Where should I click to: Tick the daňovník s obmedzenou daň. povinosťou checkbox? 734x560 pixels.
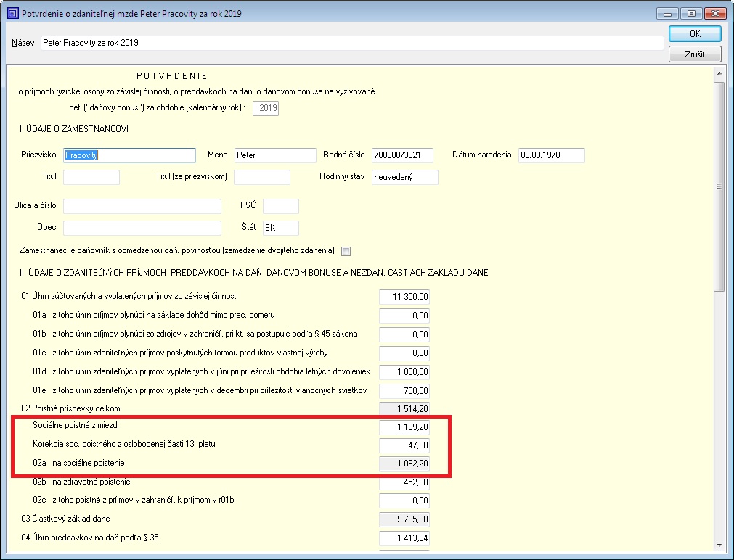click(346, 251)
